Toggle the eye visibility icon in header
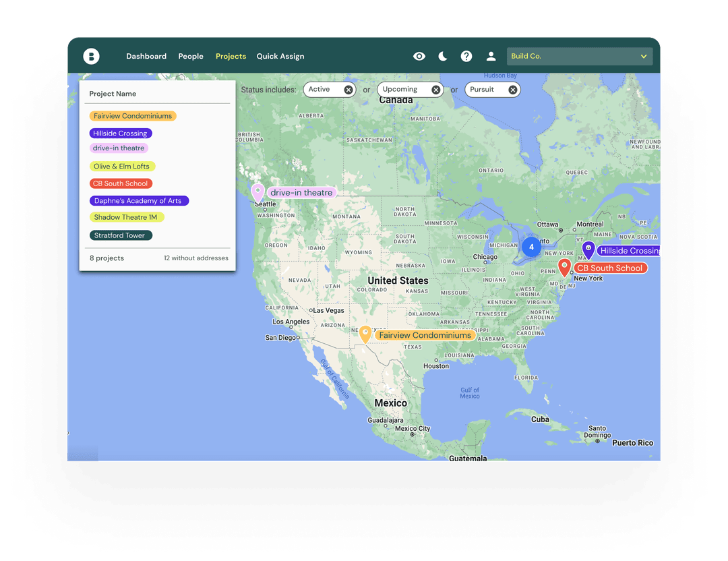The height and width of the screenshot is (561, 728). [x=419, y=57]
